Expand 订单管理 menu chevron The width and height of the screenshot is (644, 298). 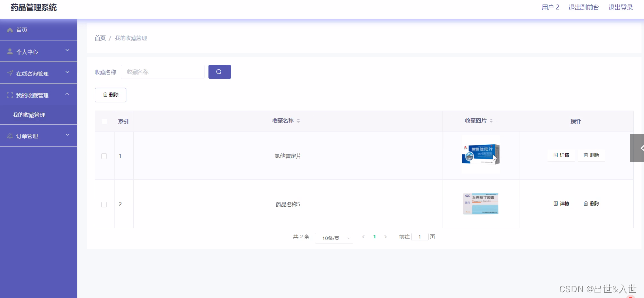pyautogui.click(x=67, y=135)
